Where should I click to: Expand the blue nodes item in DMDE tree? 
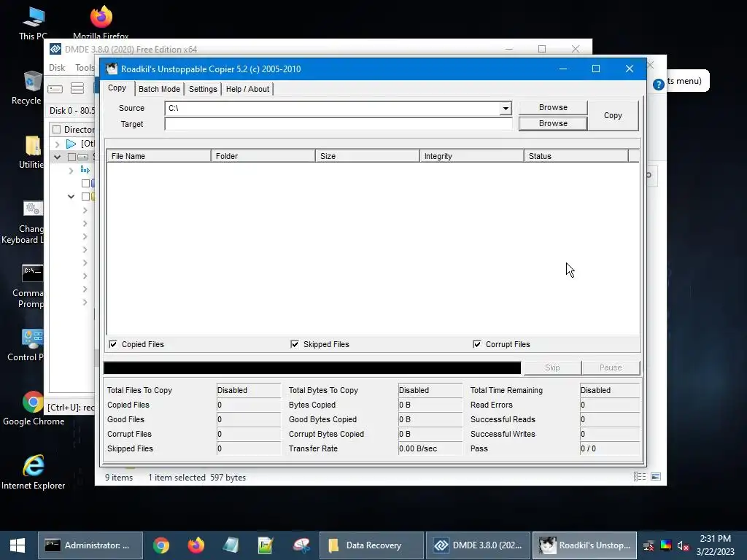tap(71, 170)
